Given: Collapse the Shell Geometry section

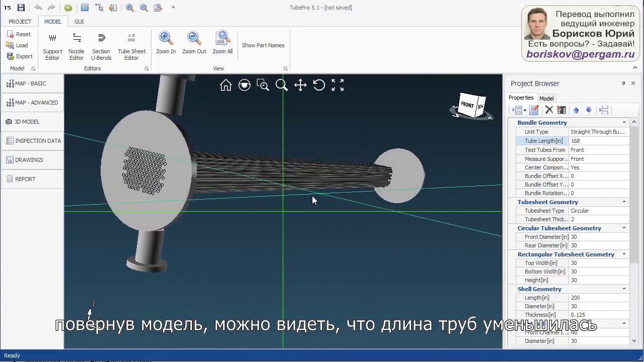Looking at the screenshot, I should pyautogui.click(x=624, y=289).
